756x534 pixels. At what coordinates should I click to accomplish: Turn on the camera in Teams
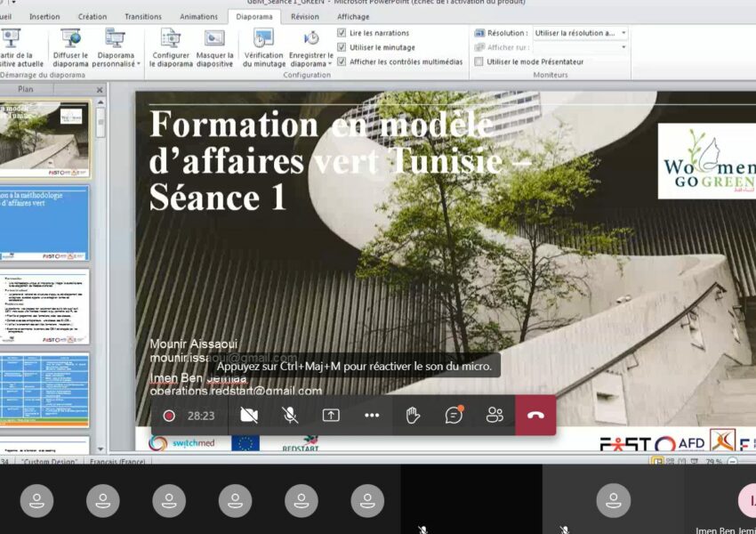click(x=249, y=416)
